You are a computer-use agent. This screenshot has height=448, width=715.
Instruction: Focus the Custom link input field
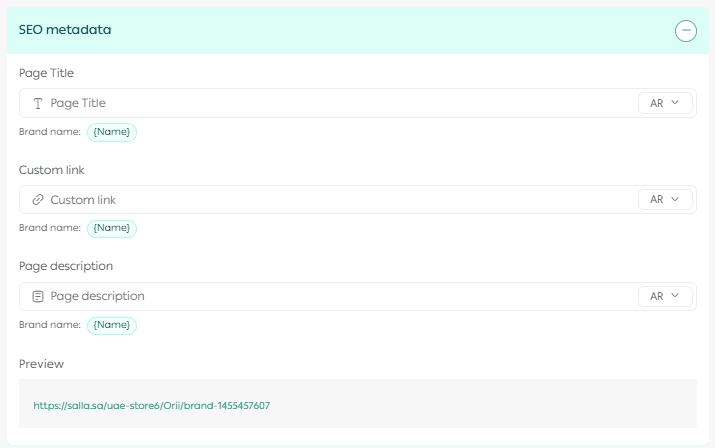(x=330, y=200)
